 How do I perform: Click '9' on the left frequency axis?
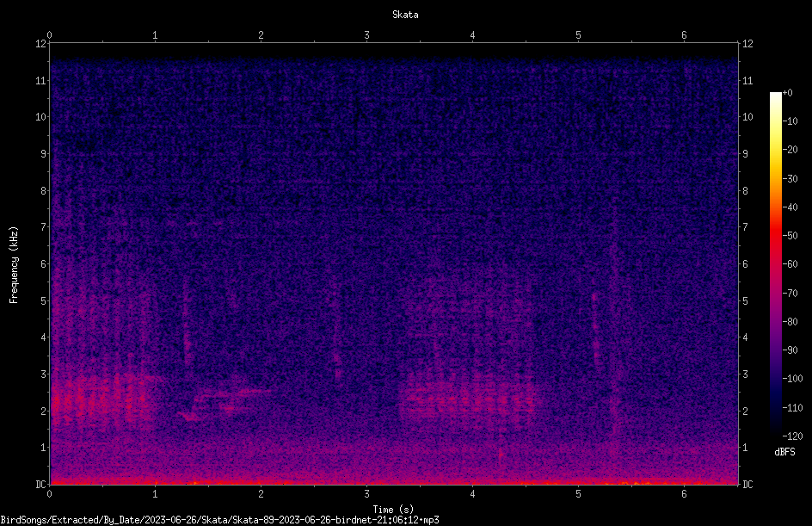[44, 154]
